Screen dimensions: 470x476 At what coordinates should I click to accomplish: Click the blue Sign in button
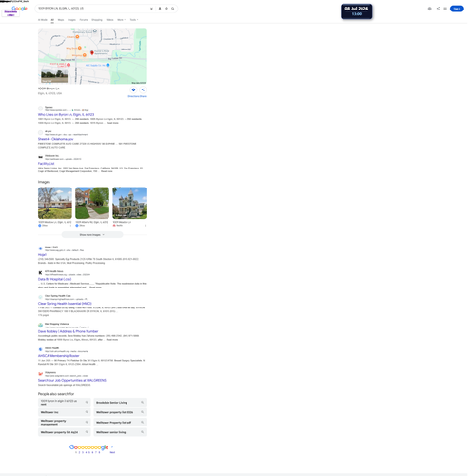(x=457, y=9)
